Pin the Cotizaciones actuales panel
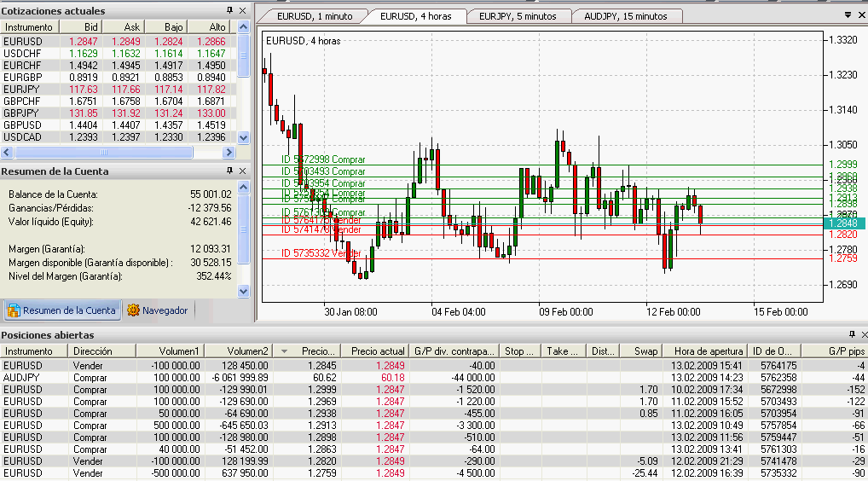Viewport: 868px width, 481px height. (229, 11)
